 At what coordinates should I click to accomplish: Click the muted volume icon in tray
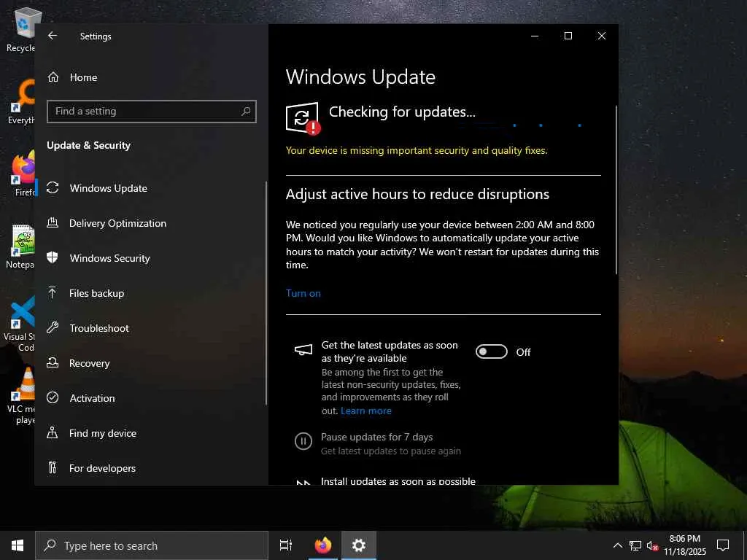(652, 545)
